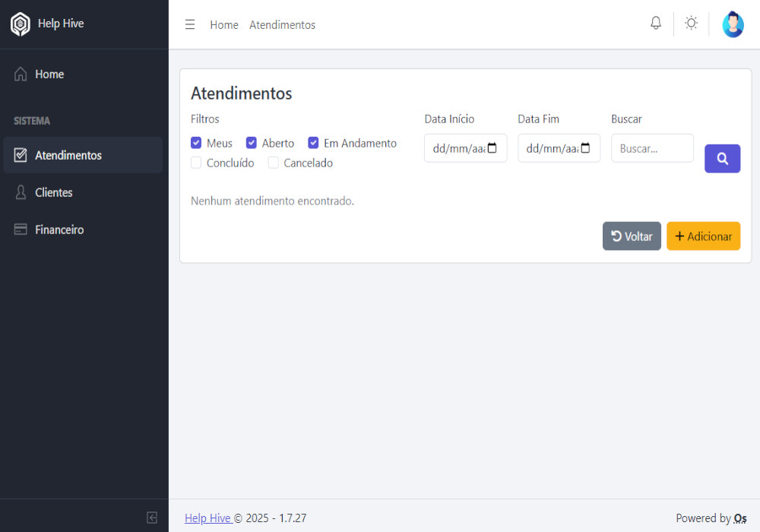
Task: Open the user avatar menu
Action: click(x=733, y=24)
